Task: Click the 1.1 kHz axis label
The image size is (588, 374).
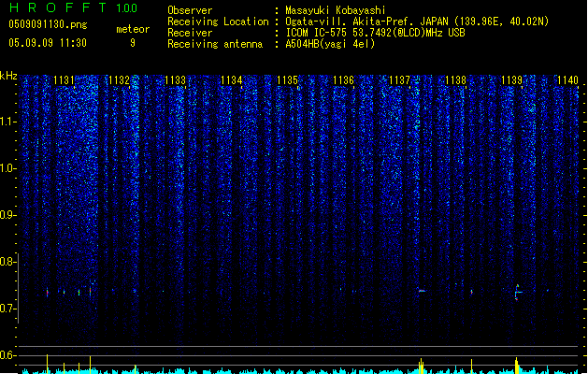Action: pos(7,122)
